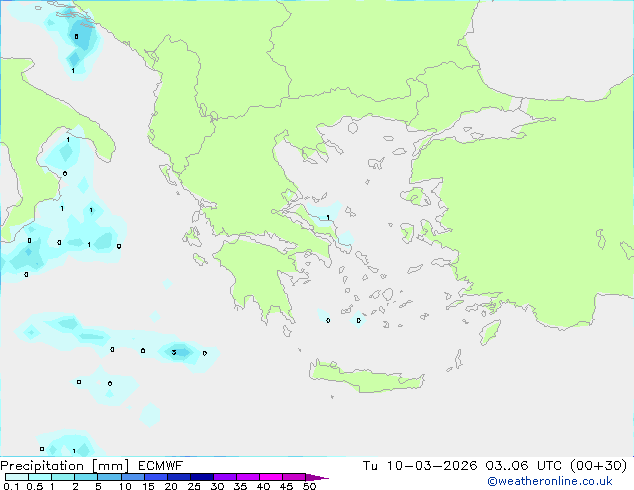Click the 'Precipitation [mm]' legend title
This screenshot has height=490, width=634.
pyautogui.click(x=64, y=466)
